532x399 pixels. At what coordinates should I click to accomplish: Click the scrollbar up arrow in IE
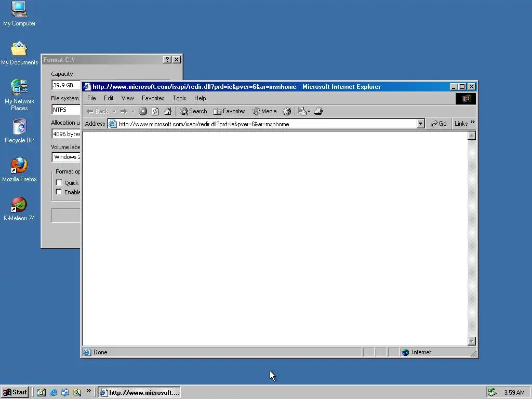472,136
